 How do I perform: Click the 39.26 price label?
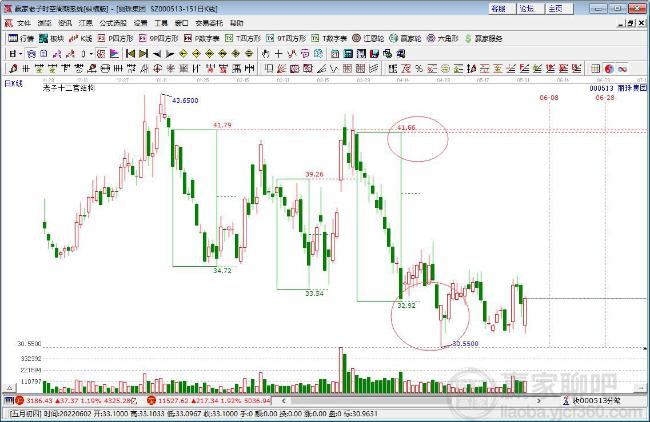(x=314, y=175)
